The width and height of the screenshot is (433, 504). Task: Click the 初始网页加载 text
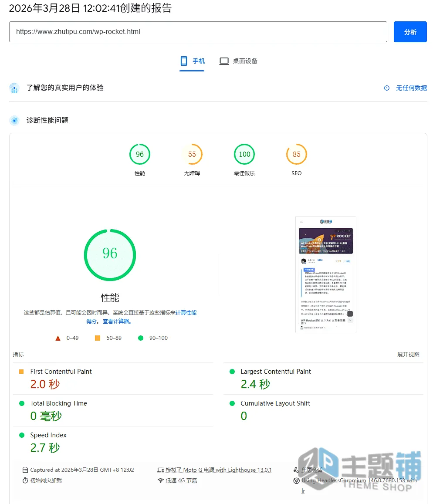(46, 480)
